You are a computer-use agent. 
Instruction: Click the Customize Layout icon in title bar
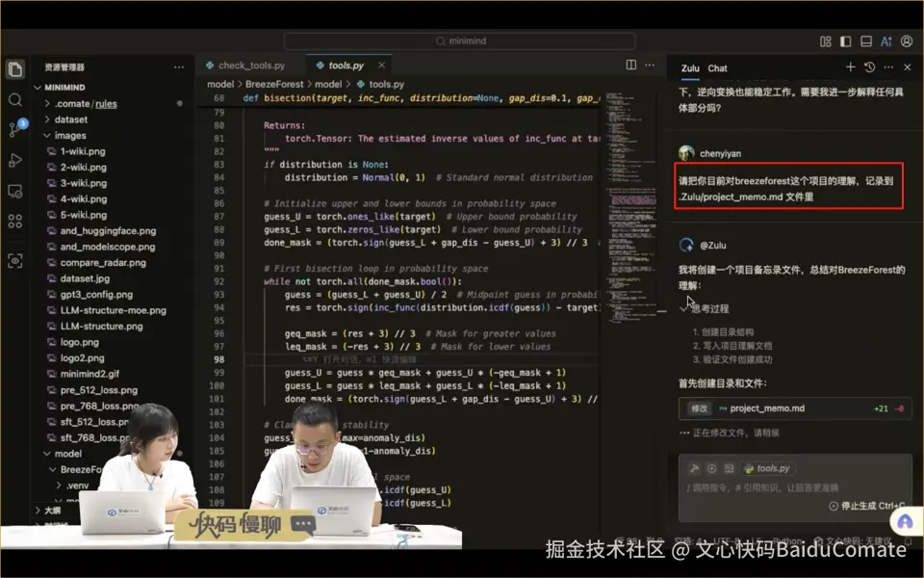click(826, 41)
